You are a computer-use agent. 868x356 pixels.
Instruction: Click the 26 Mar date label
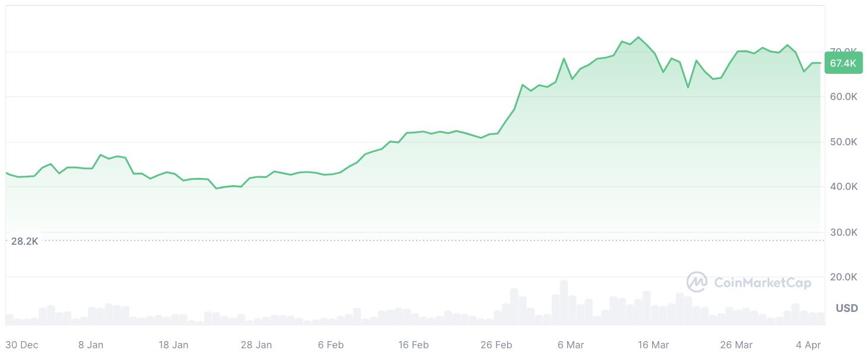coord(736,345)
